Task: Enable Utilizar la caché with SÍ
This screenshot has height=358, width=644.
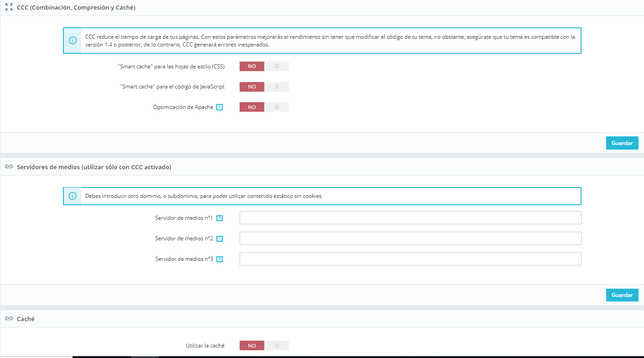Action: [x=277, y=346]
